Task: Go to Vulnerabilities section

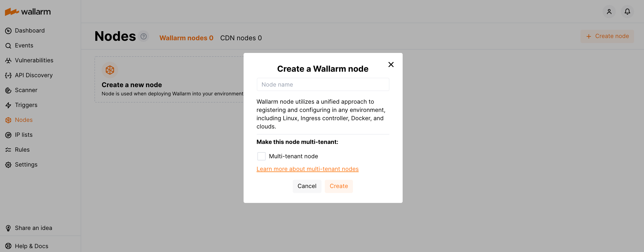Action: [x=34, y=60]
